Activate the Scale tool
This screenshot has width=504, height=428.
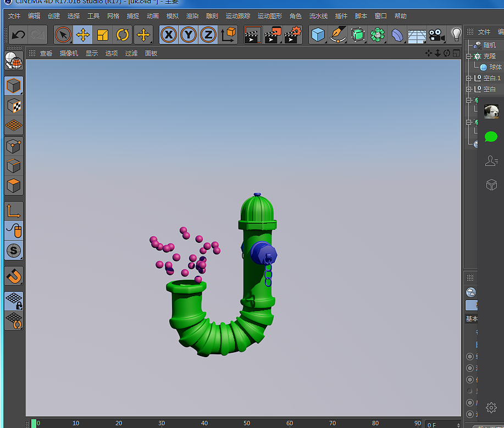point(103,35)
